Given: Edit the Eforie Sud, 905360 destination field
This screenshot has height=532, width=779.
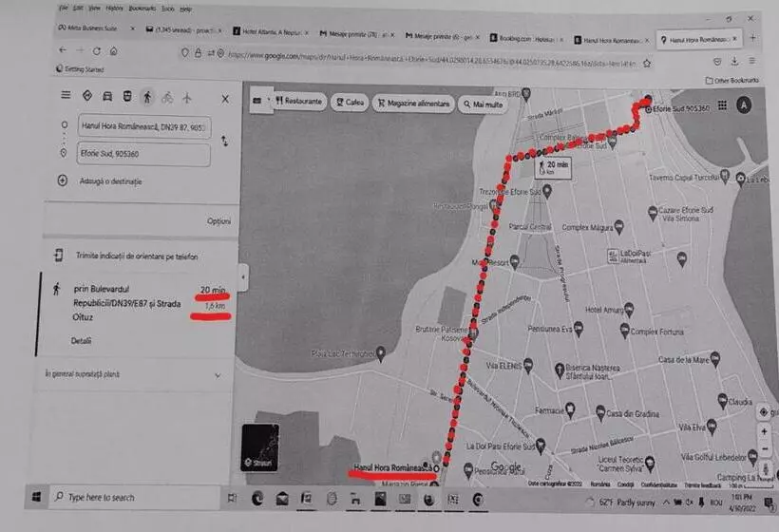Looking at the screenshot, I should coord(143,154).
